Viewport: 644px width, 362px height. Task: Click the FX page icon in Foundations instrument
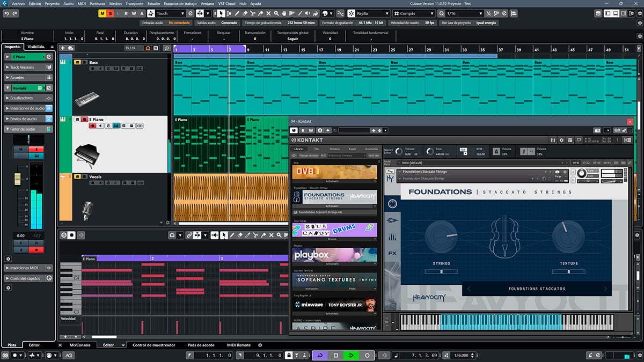click(392, 253)
